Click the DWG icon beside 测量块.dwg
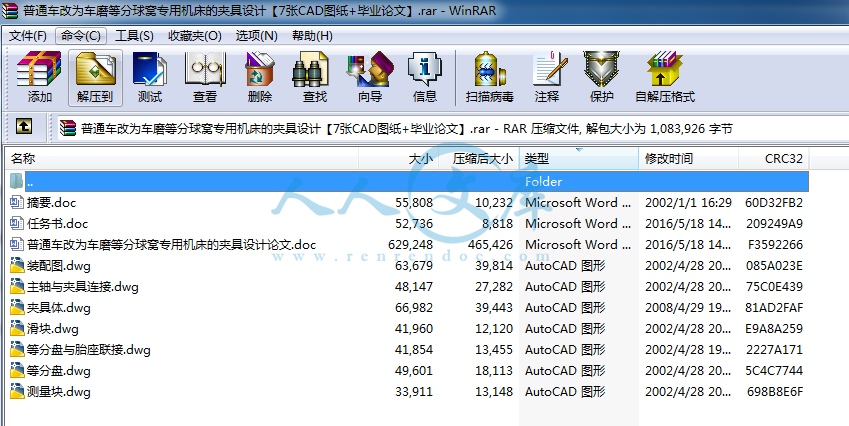This screenshot has width=849, height=426. (17, 392)
